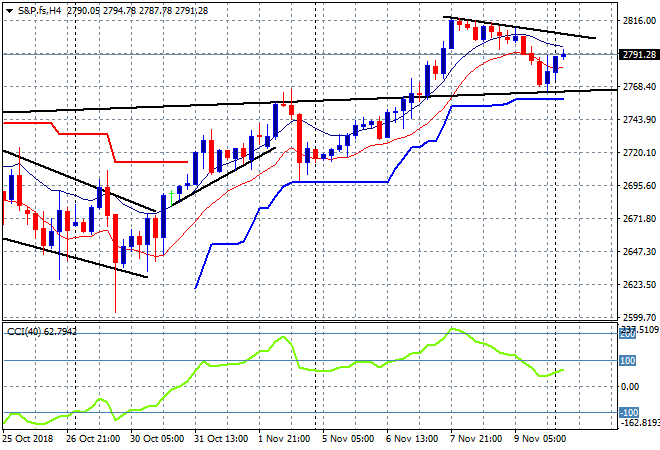The width and height of the screenshot is (660, 450).
Task: Click the time label 31 Oct 13:00
Action: (221, 439)
